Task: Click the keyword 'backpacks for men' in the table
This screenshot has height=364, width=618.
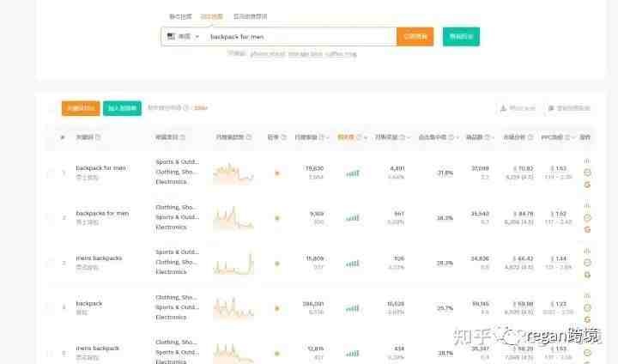Action: pyautogui.click(x=102, y=214)
